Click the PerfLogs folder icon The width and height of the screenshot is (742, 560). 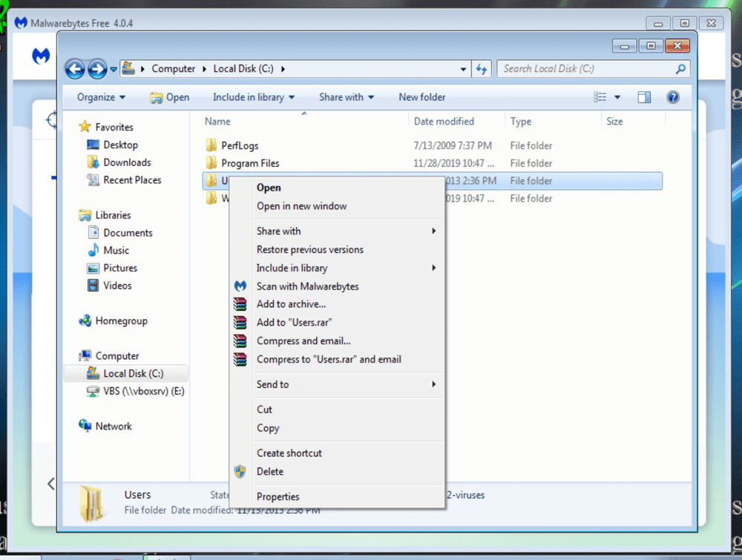coord(211,145)
